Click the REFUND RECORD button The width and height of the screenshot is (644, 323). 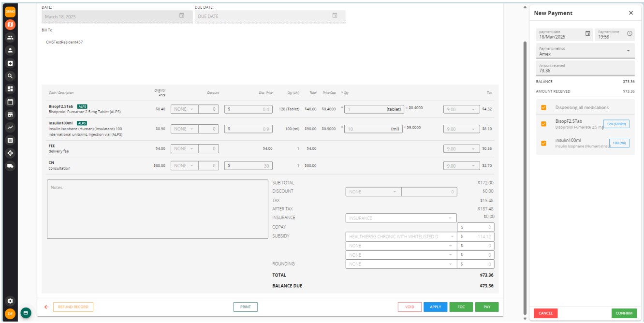click(x=73, y=307)
